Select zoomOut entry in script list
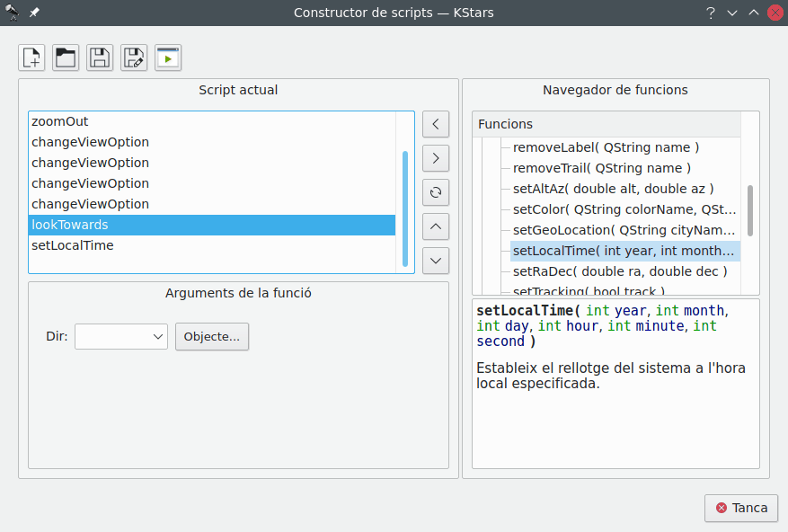This screenshot has width=788, height=532. (60, 121)
